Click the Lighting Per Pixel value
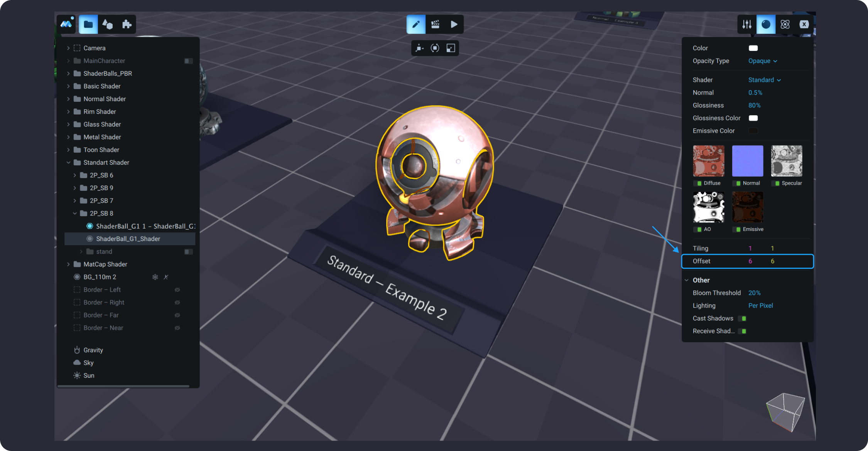Screen dimensions: 868x451 coord(760,306)
